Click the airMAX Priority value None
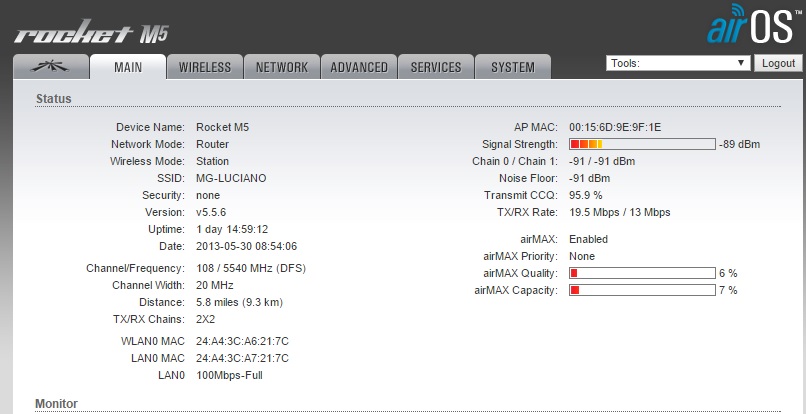The width and height of the screenshot is (806, 414). click(x=582, y=256)
